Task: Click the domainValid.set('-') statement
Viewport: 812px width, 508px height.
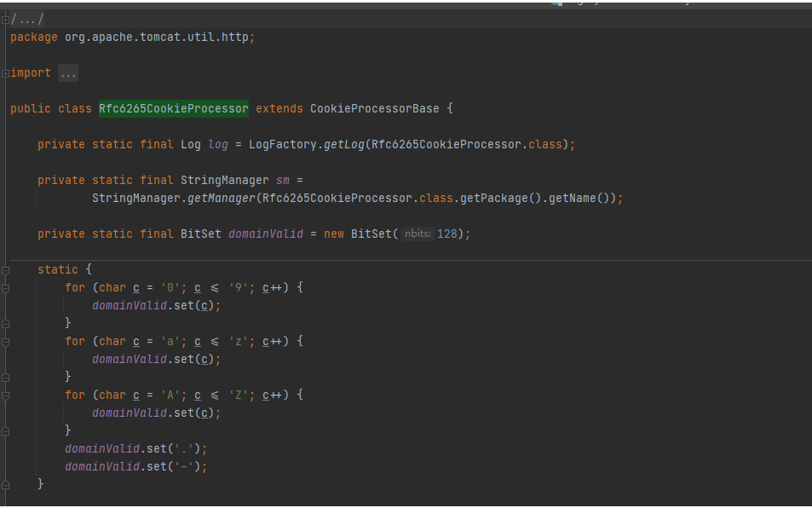Action: pyautogui.click(x=135, y=466)
